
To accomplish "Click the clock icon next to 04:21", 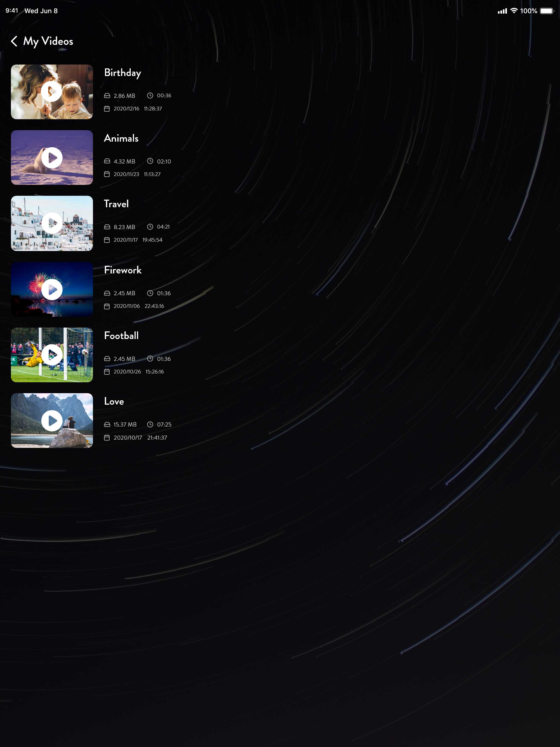I will 150,227.
